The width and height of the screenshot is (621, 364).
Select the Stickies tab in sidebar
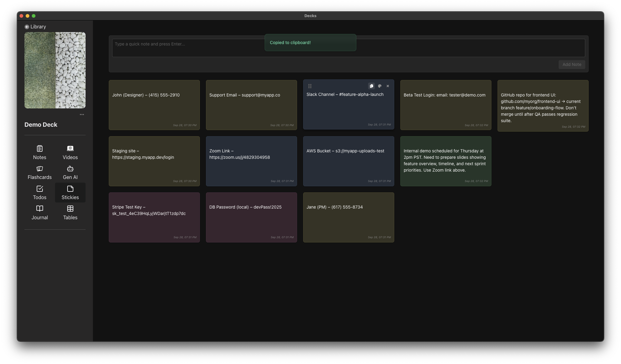pyautogui.click(x=70, y=192)
